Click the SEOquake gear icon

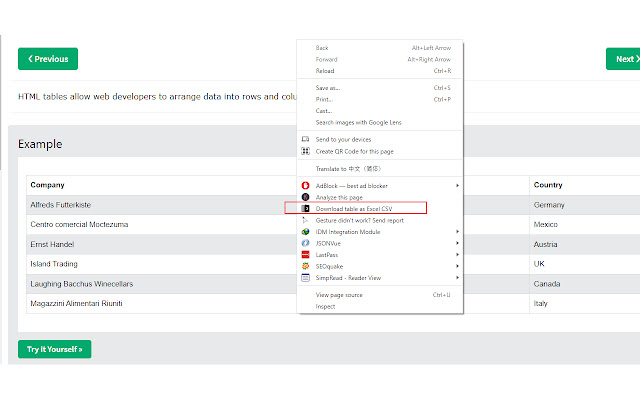(x=305, y=266)
